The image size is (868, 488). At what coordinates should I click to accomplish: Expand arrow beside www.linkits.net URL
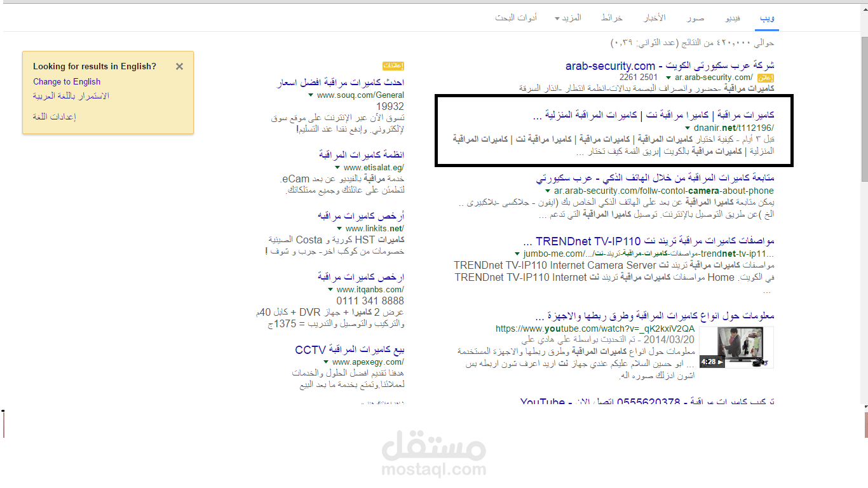point(339,228)
